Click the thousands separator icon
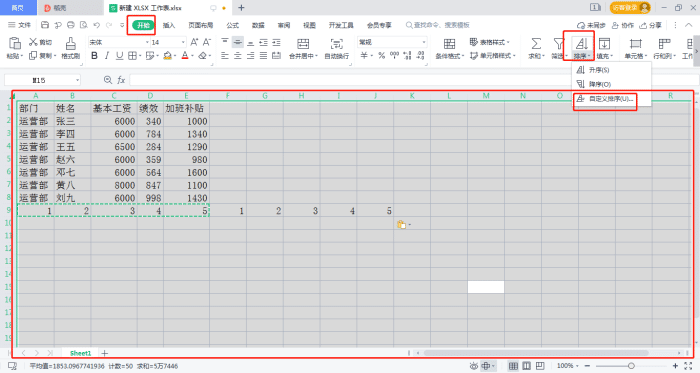 (394, 55)
